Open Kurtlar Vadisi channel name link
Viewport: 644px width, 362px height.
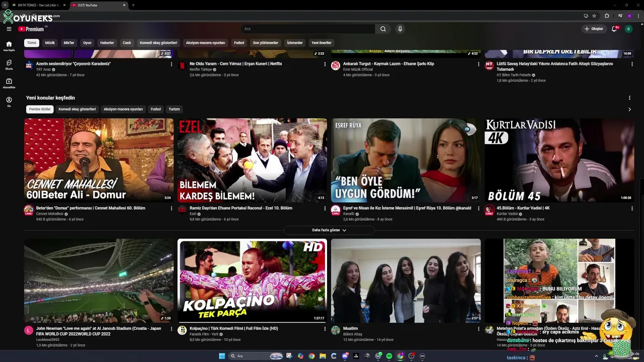point(507,214)
